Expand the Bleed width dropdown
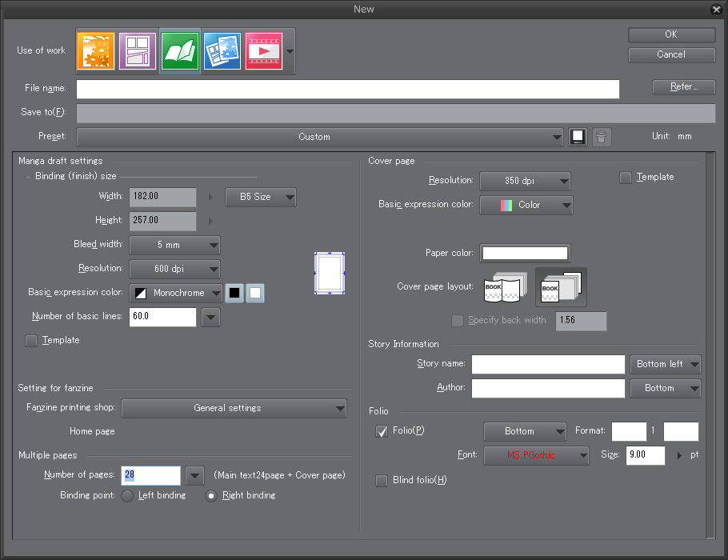Viewport: 728px width, 560px height. click(174, 245)
